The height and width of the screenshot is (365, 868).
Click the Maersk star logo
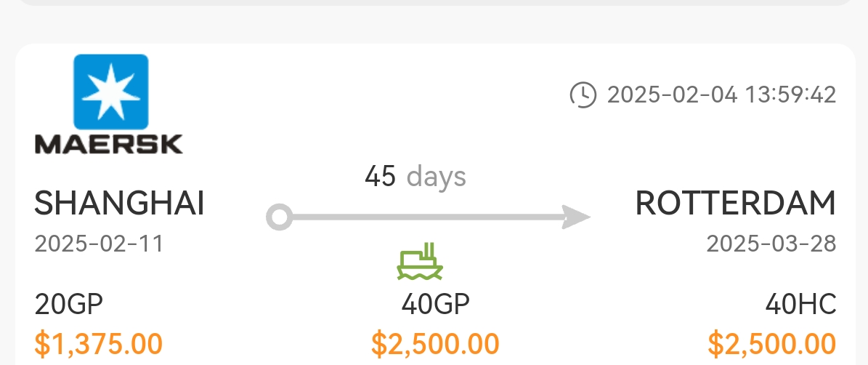pyautogui.click(x=110, y=92)
